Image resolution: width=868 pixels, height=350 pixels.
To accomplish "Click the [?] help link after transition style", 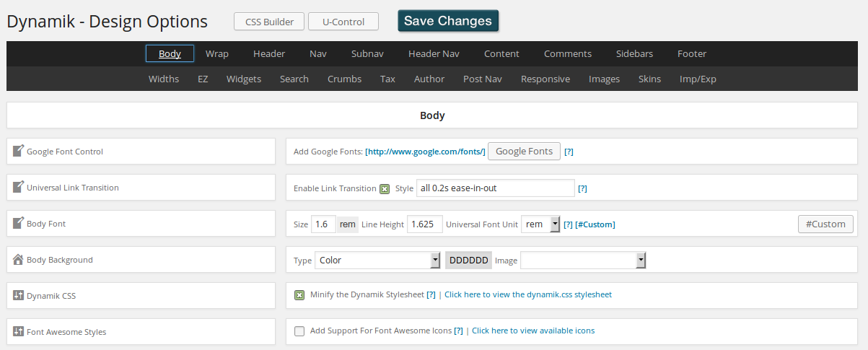I will click(582, 188).
